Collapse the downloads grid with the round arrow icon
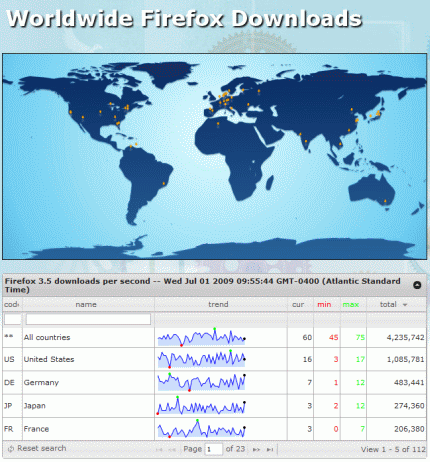430x462 pixels. coord(417,285)
